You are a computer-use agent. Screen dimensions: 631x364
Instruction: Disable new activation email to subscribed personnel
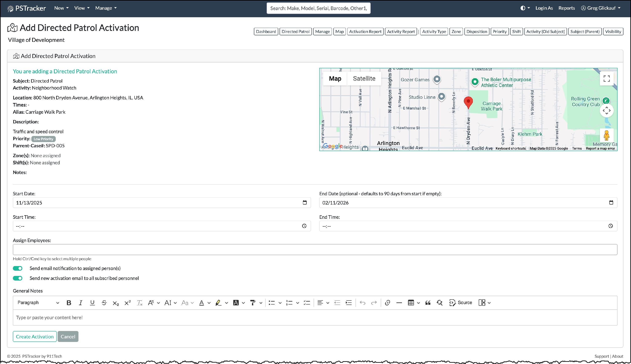(18, 278)
